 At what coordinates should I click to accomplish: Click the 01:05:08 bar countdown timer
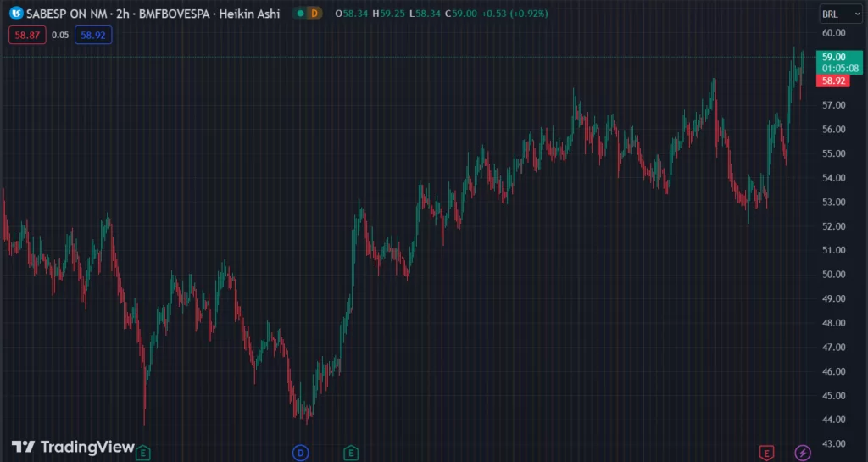pos(840,69)
